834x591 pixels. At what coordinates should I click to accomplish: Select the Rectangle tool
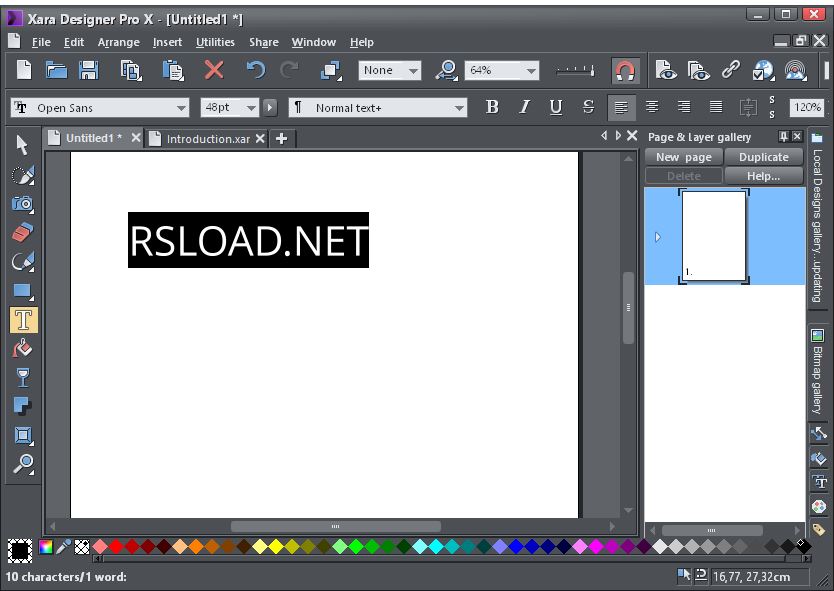(22, 290)
